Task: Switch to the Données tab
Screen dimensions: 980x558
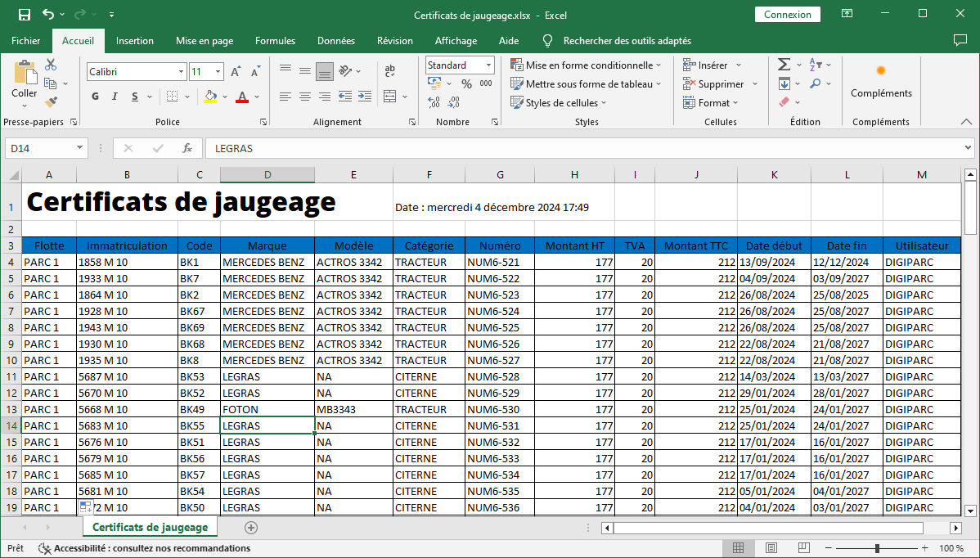Action: [335, 41]
